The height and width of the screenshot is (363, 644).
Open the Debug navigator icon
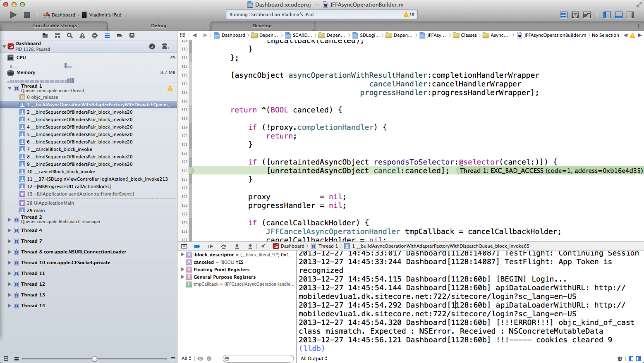(107, 36)
